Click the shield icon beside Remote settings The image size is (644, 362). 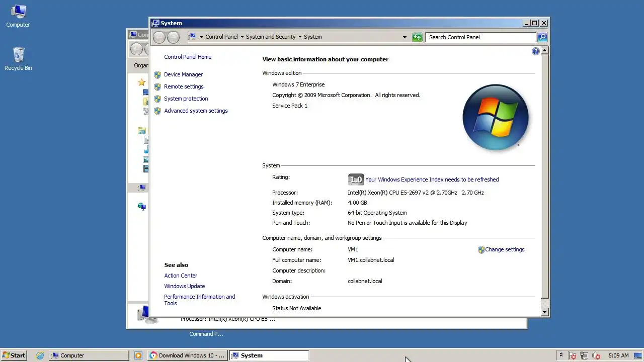point(157,86)
